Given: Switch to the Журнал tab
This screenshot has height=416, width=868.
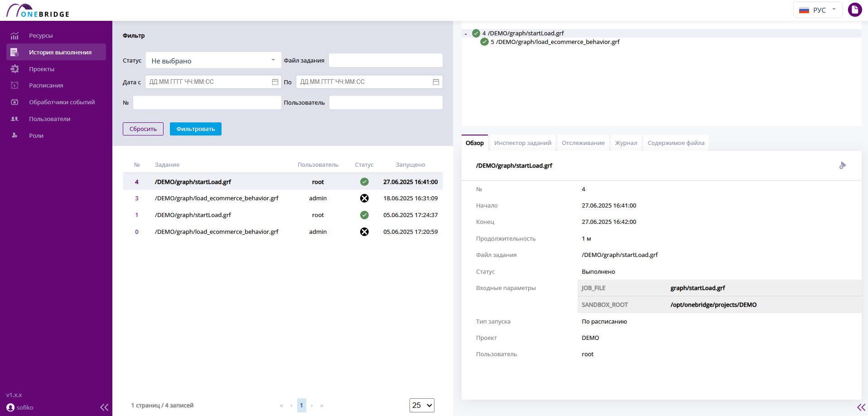Looking at the screenshot, I should point(626,143).
